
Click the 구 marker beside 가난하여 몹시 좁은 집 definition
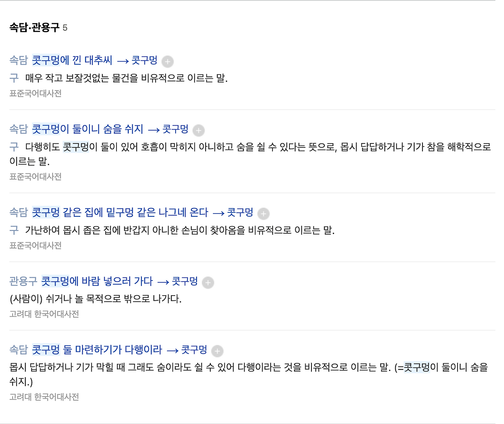click(x=14, y=230)
